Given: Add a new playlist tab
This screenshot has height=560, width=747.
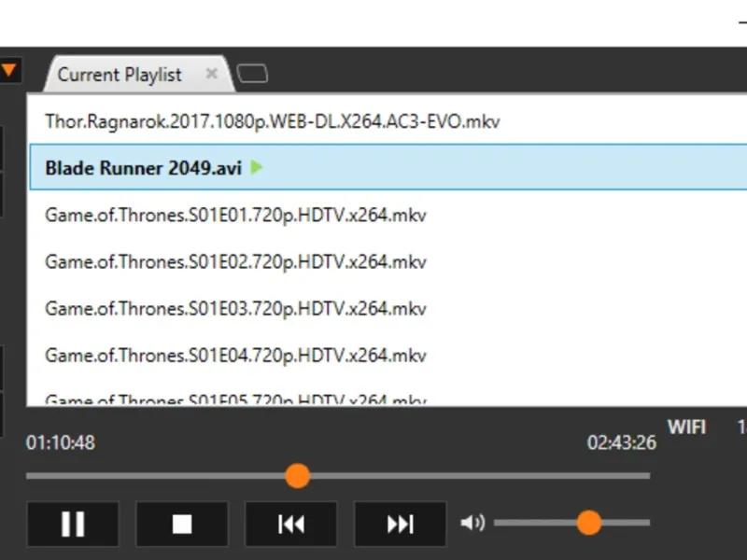Looking at the screenshot, I should tap(252, 74).
